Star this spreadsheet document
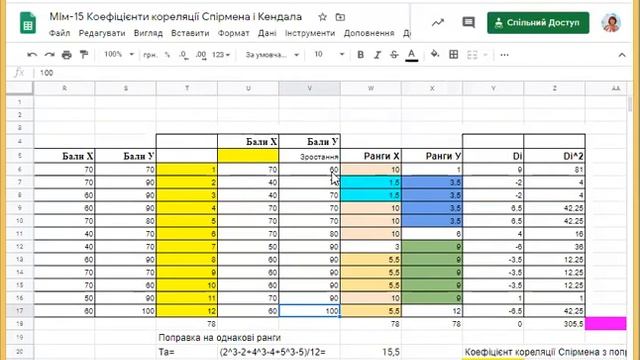 322,17
